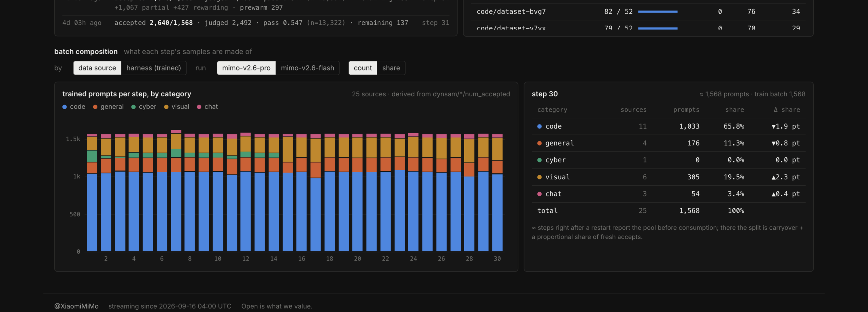
Task: Click the ▼1.9 pt delta for code
Action: pos(786,126)
